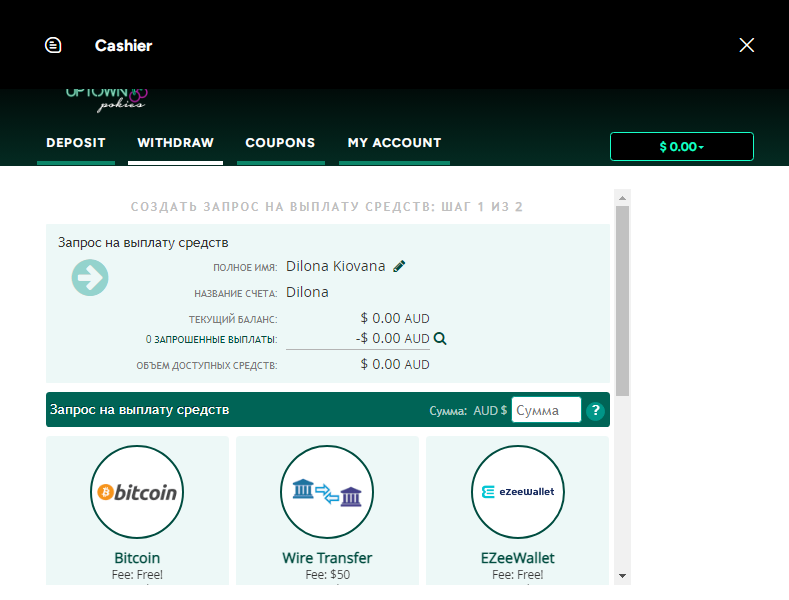Viewport: 789px width, 600px height.
Task: Open help question mark icon
Action: pos(596,410)
